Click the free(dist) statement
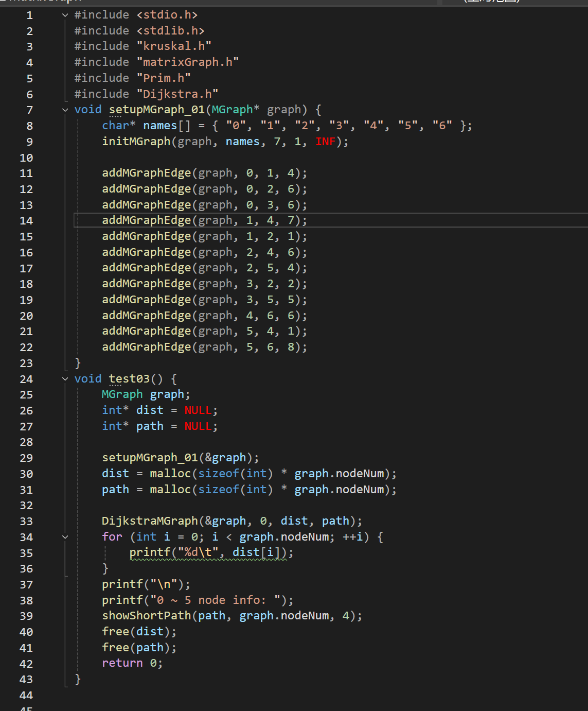Viewport: 588px width, 711px height. (x=139, y=632)
